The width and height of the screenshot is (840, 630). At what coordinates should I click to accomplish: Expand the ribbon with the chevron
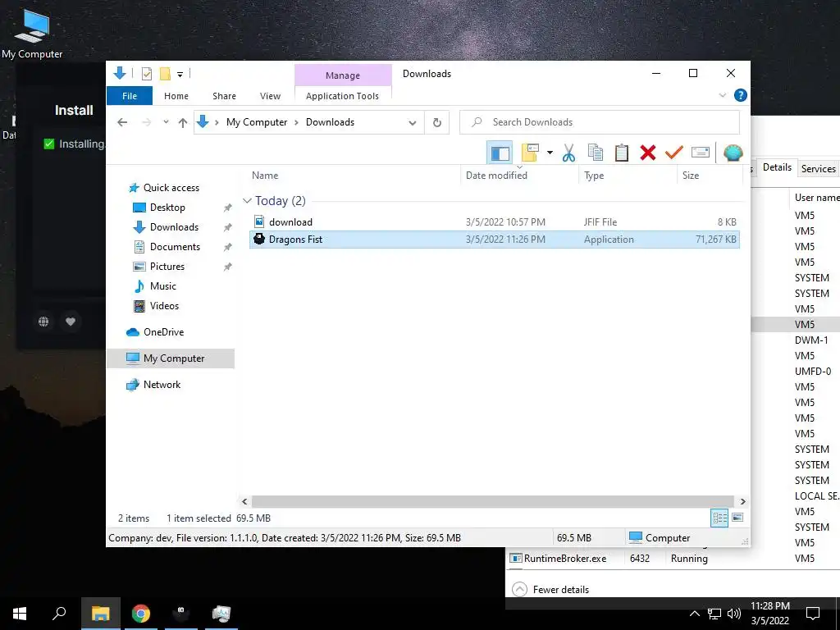[722, 95]
